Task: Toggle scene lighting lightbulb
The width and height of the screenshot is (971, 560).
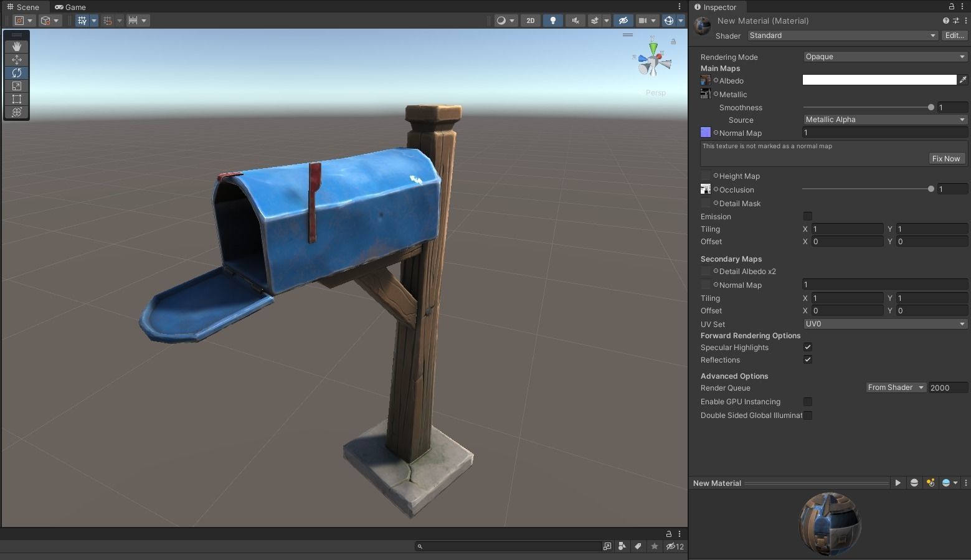Action: pos(553,21)
